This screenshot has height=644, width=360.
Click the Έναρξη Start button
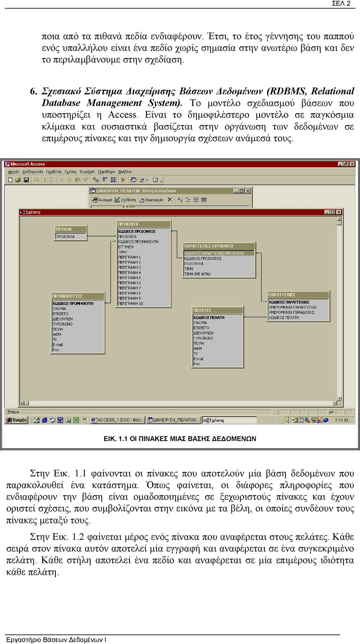click(x=16, y=420)
